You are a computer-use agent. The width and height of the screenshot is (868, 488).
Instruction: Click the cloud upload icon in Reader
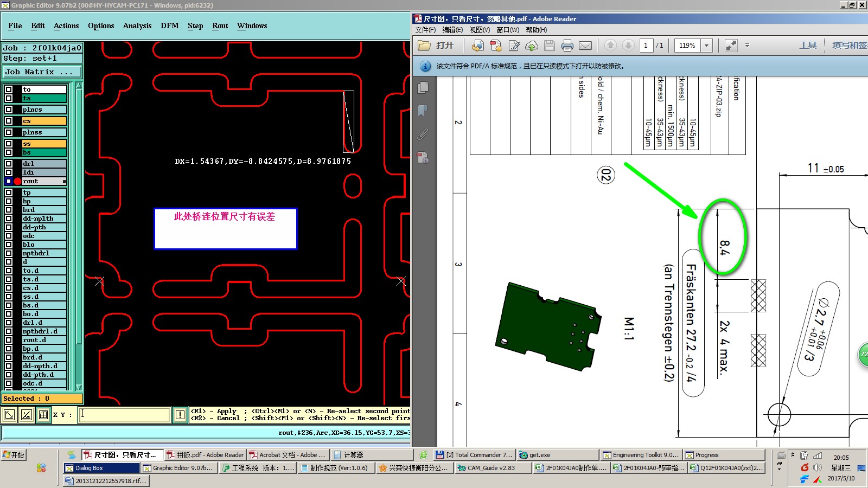click(532, 46)
